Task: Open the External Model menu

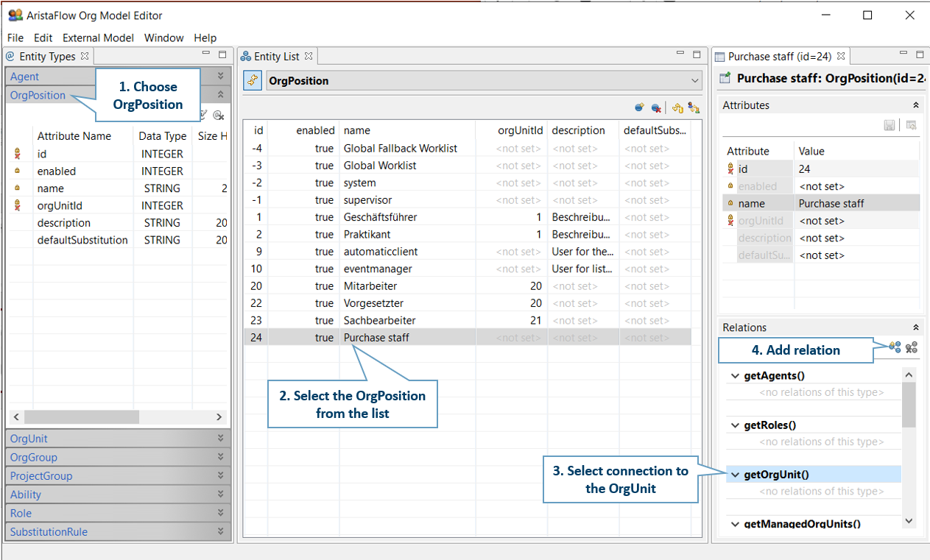Action: (x=98, y=38)
